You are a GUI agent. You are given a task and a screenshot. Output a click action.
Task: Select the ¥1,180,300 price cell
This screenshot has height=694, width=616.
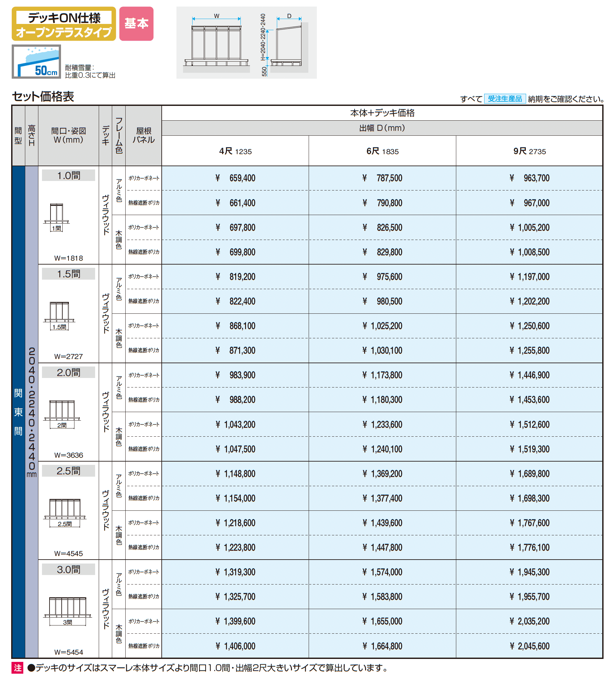coord(382,400)
